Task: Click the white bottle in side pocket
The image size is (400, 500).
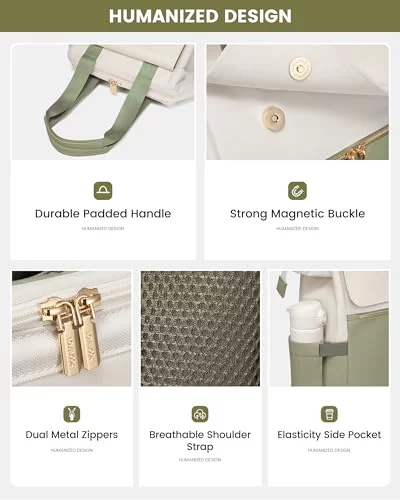Action: [307, 323]
